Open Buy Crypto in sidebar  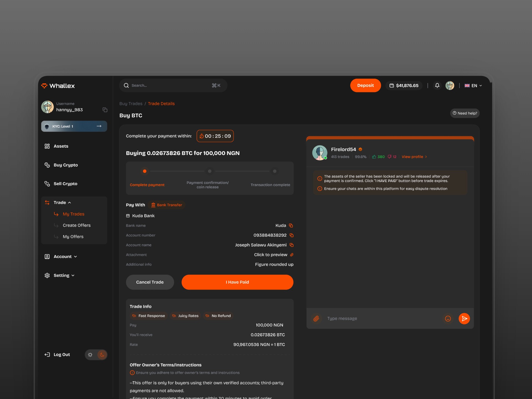(65, 165)
